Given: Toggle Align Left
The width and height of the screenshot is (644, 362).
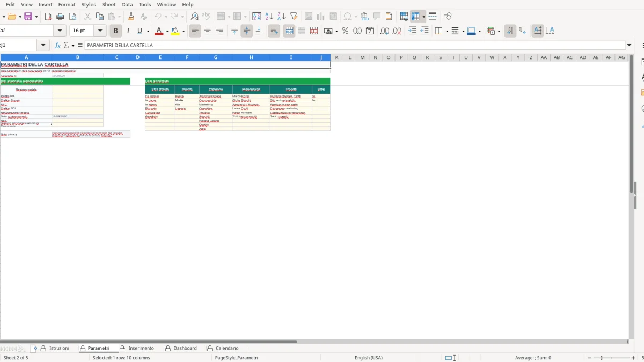Looking at the screenshot, I should coord(195,31).
